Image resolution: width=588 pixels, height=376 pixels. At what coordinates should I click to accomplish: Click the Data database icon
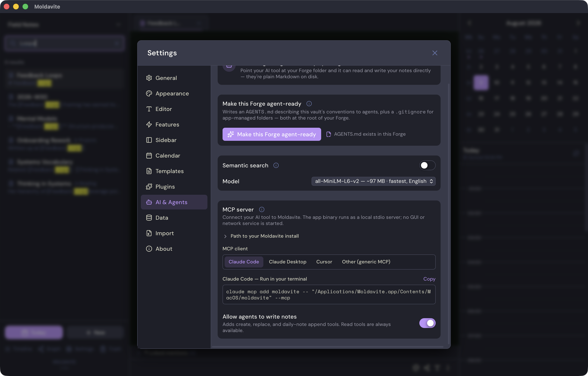coord(149,218)
